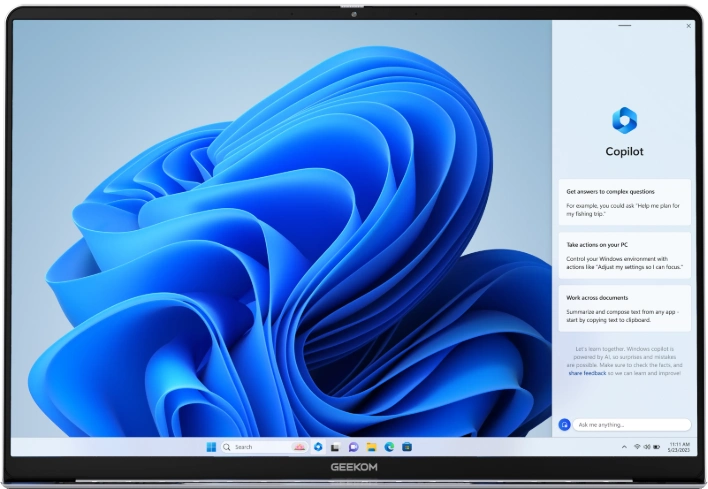Click the Copilot logo in the side panel
This screenshot has width=708, height=489.
624,120
